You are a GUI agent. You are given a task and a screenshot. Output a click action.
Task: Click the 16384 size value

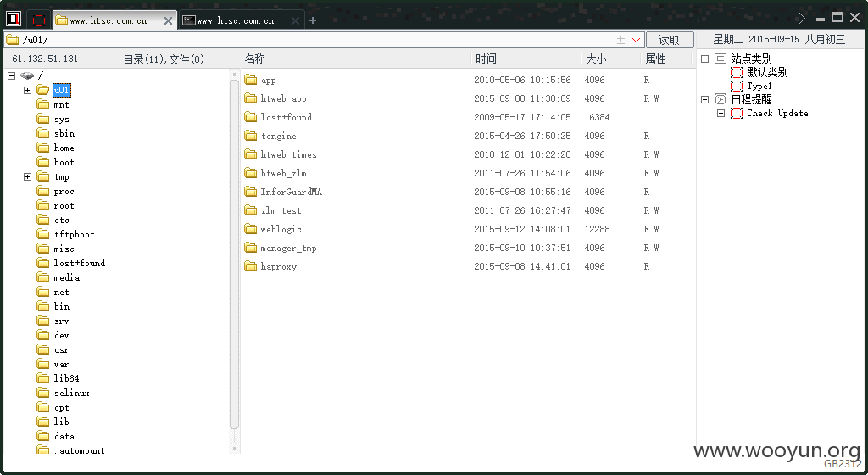tap(597, 117)
